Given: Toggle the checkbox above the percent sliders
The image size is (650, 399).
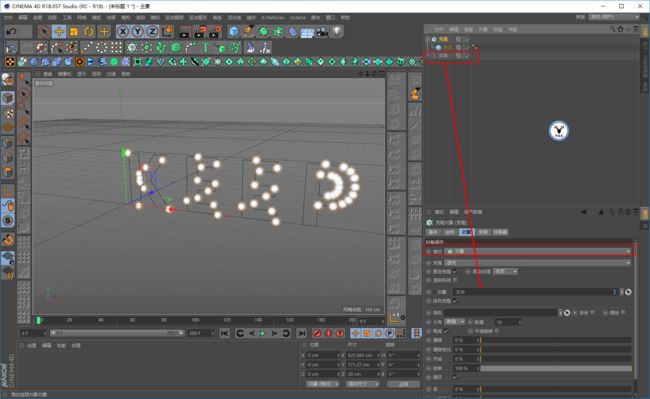Looking at the screenshot, I should click(446, 331).
